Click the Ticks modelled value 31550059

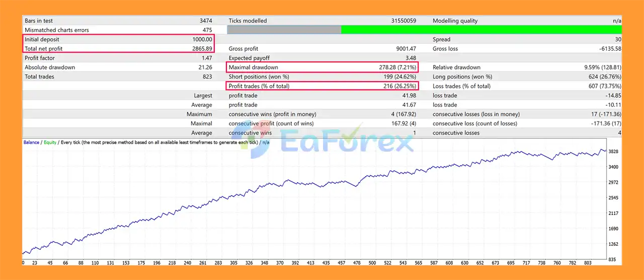pyautogui.click(x=404, y=21)
